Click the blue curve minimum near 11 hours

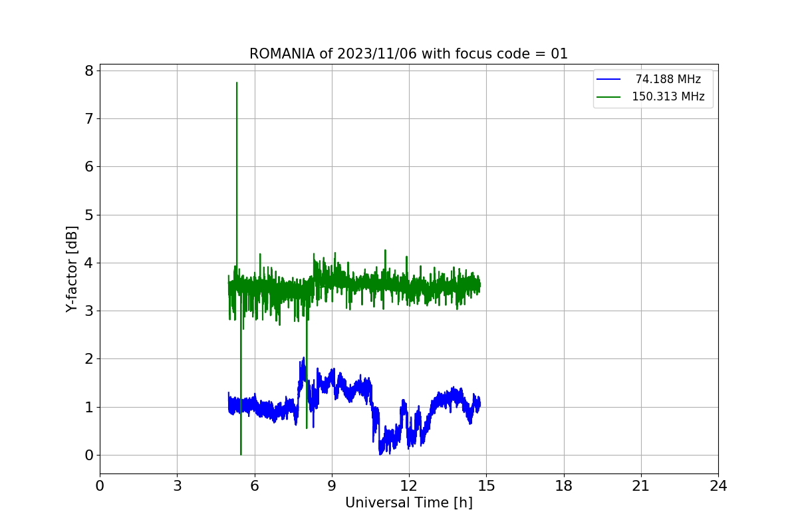pos(380,454)
